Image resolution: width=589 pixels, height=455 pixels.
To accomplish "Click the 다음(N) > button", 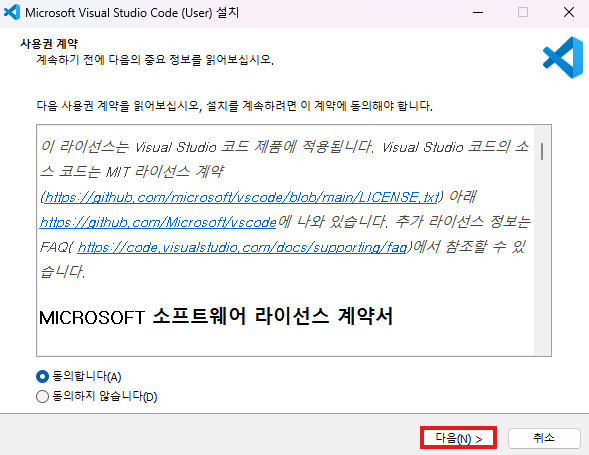I will (x=458, y=438).
